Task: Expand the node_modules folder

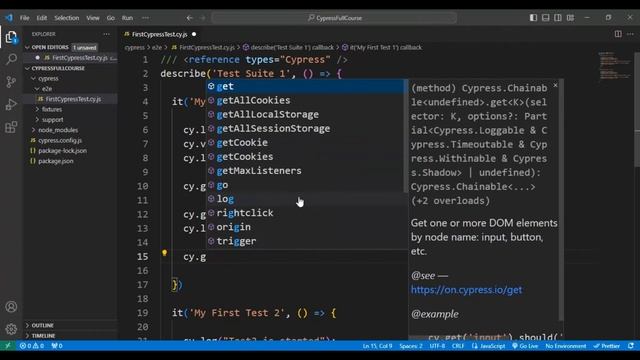Action: 58,130
